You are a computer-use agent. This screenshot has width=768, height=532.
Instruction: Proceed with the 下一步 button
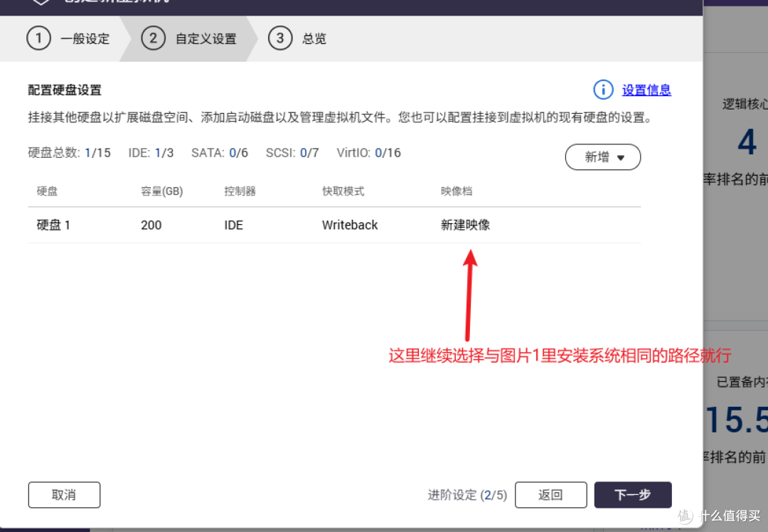[x=633, y=495]
